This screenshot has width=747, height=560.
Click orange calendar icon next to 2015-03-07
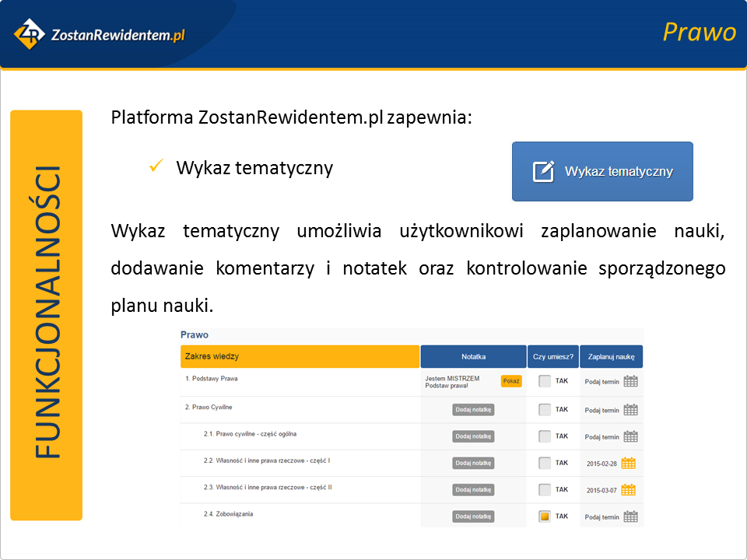point(628,490)
